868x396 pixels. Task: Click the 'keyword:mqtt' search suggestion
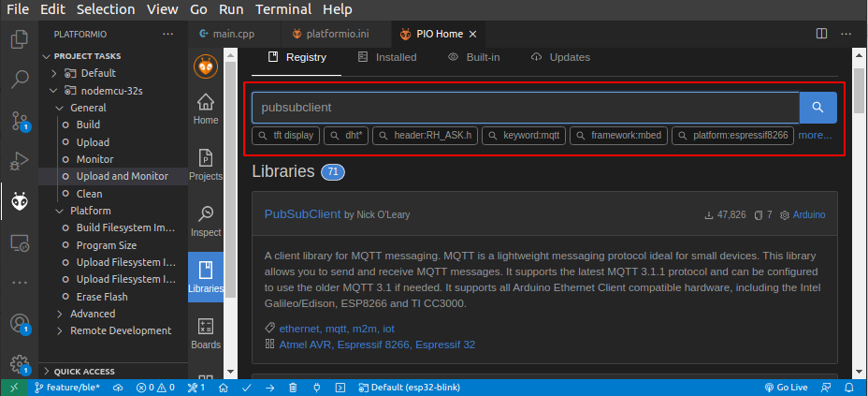(x=524, y=136)
